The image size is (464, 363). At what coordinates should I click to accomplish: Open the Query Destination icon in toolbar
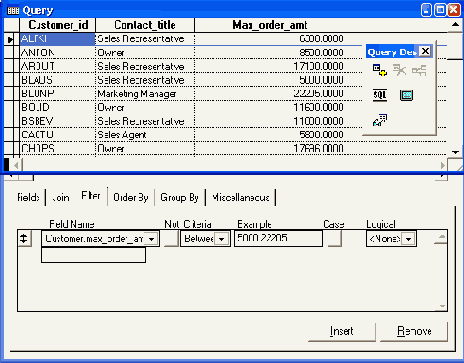coord(380,120)
